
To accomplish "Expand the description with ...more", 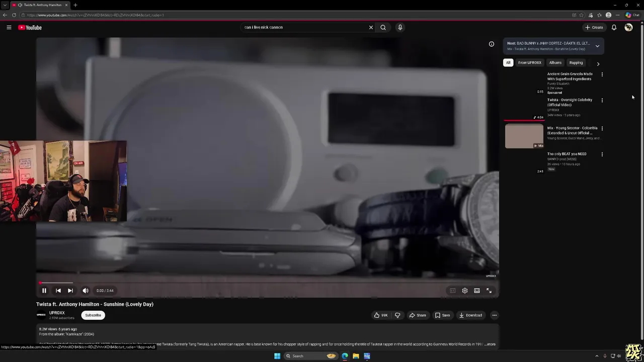I will click(x=490, y=344).
